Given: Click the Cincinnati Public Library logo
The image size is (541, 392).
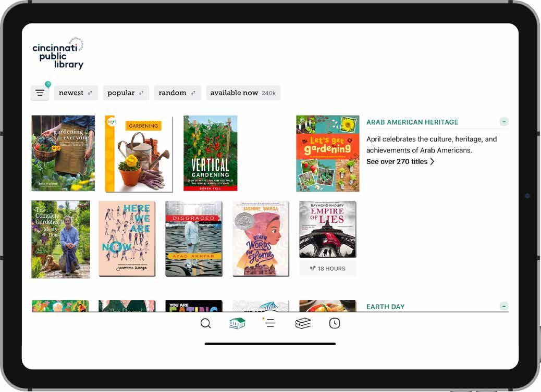Looking at the screenshot, I should (x=58, y=54).
